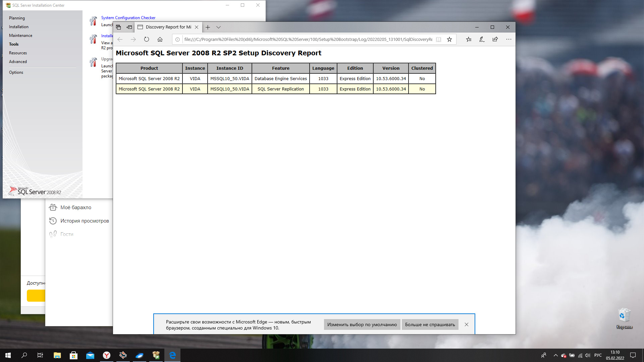Click the Add notes pen icon
Screen dimensions: 644x362
[x=482, y=40]
